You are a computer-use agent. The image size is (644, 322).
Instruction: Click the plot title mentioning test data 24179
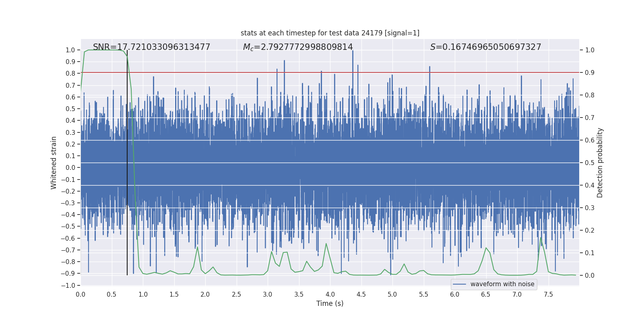click(330, 33)
